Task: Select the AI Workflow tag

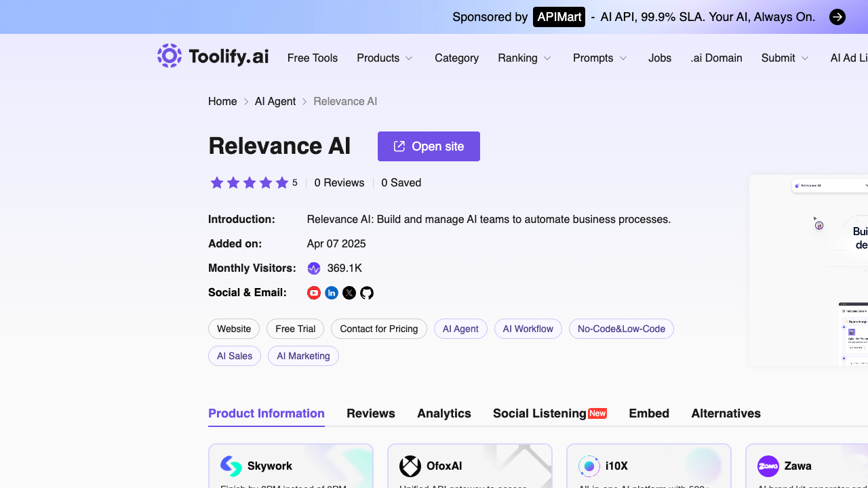Action: (528, 329)
